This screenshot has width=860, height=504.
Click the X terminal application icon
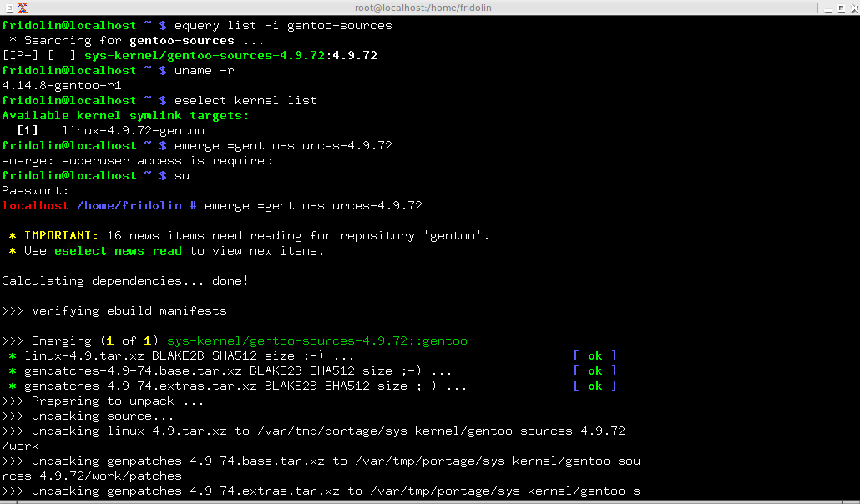(x=23, y=8)
